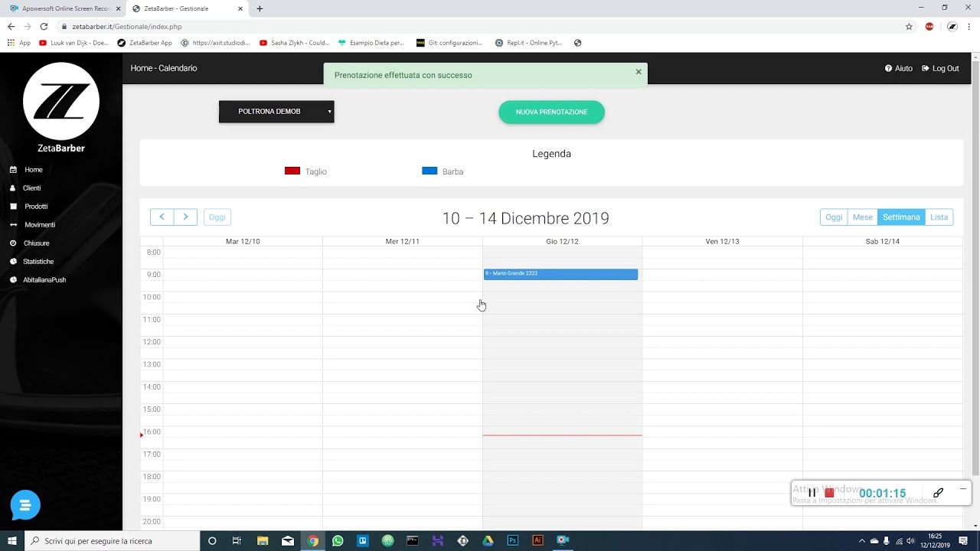The image size is (980, 551).
Task: Click the ZetaBarber logo
Action: click(61, 107)
